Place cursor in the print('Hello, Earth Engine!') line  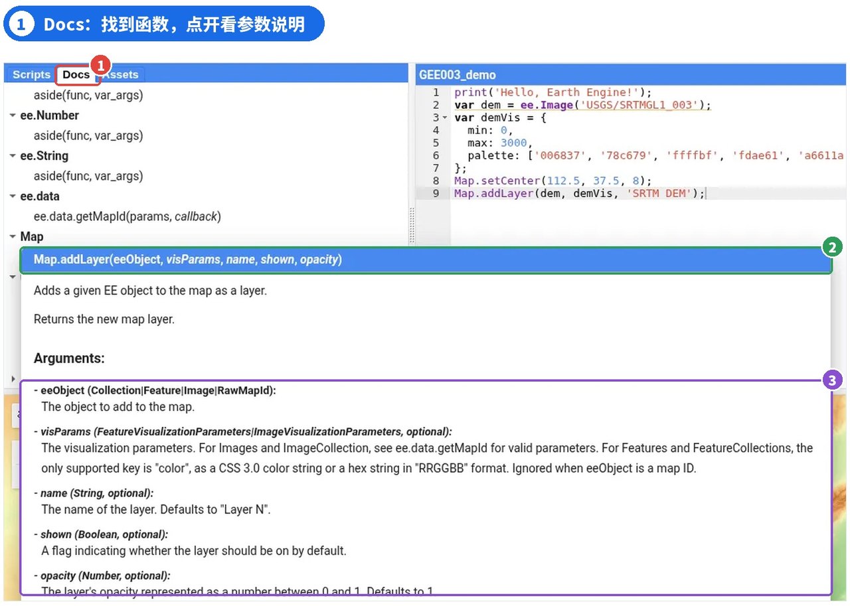click(552, 92)
